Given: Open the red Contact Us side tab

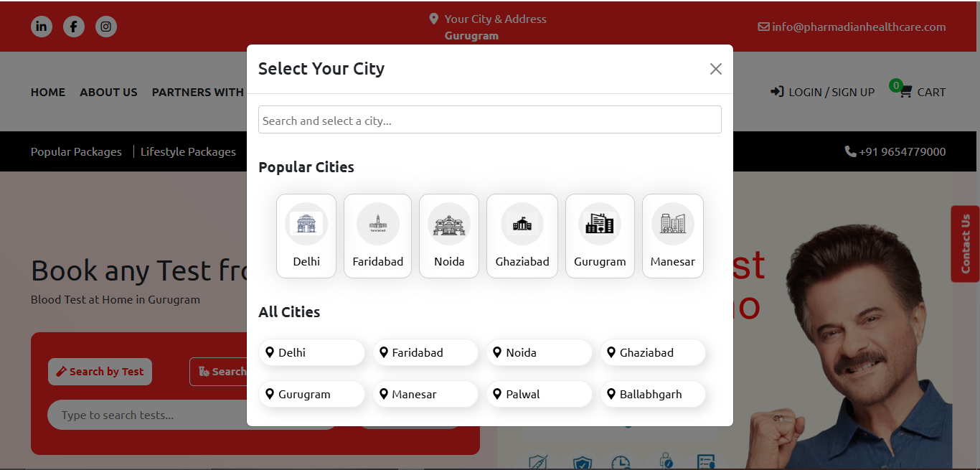Looking at the screenshot, I should [x=966, y=244].
